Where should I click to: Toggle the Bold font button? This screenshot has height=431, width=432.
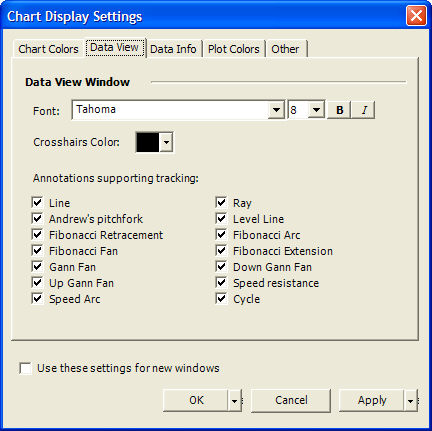[x=339, y=110]
